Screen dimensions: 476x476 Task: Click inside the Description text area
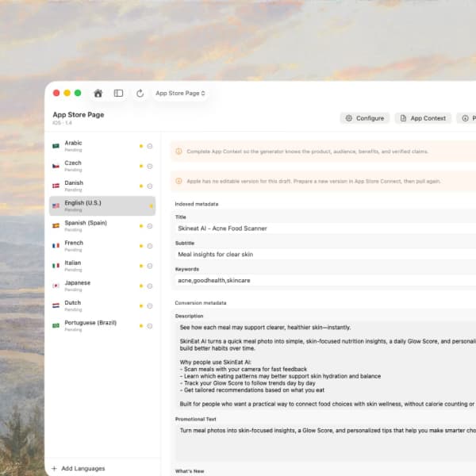click(325, 366)
